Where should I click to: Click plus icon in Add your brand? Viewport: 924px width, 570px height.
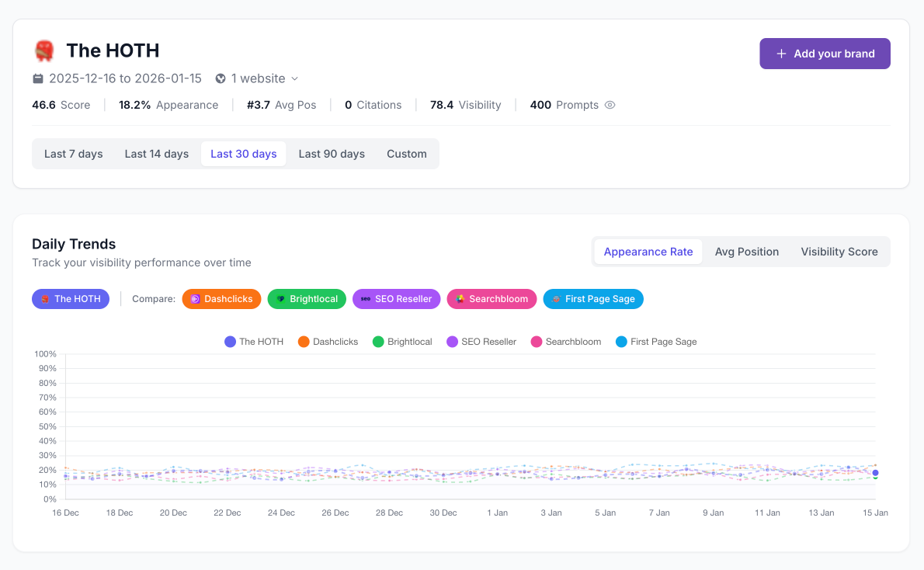[x=781, y=54]
